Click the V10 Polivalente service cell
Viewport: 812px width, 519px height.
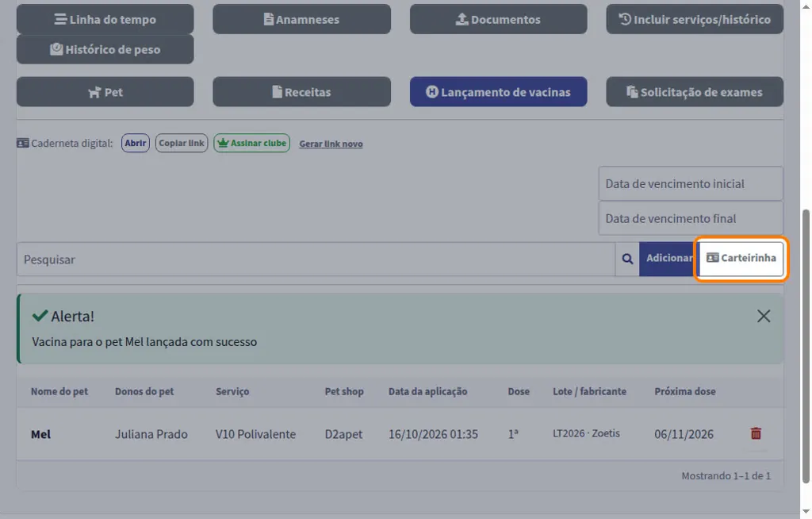click(x=256, y=435)
